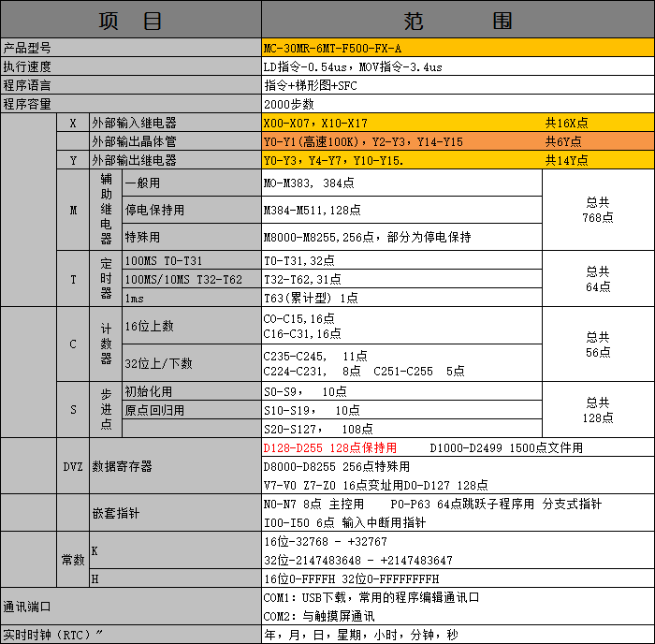Image resolution: width=655 pixels, height=644 pixels.
Task: Select the M384-M511,128点 cell
Action: pos(313,210)
